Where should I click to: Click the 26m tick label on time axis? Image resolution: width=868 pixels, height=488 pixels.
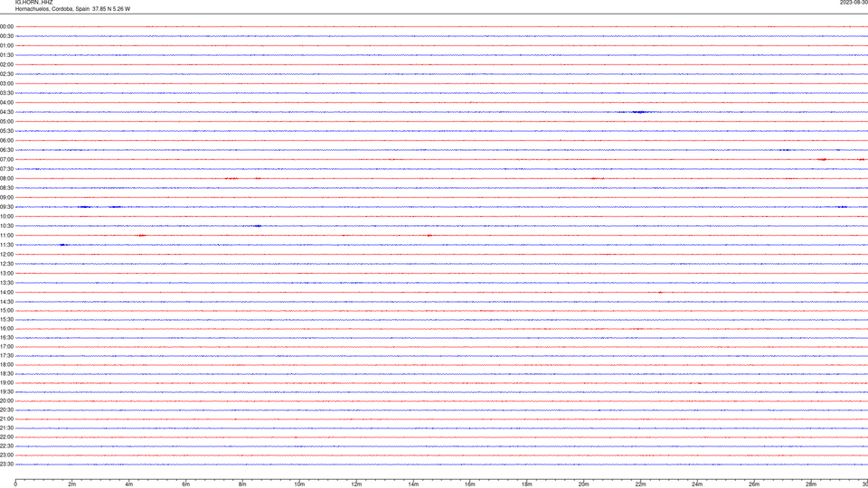point(754,484)
